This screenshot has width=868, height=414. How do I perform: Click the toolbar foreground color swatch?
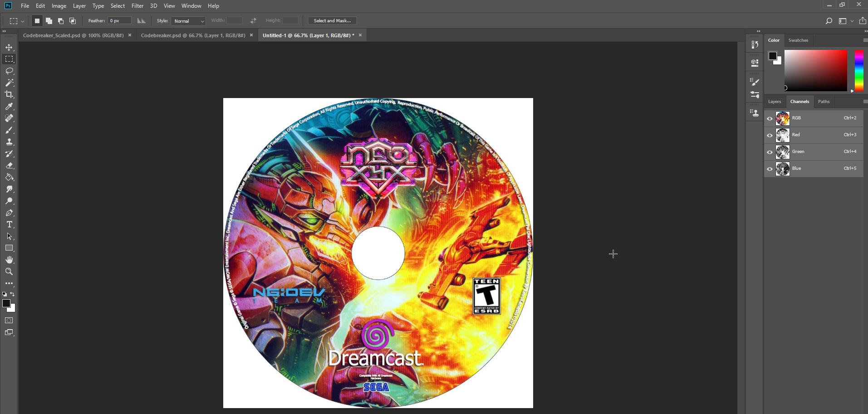[6, 303]
